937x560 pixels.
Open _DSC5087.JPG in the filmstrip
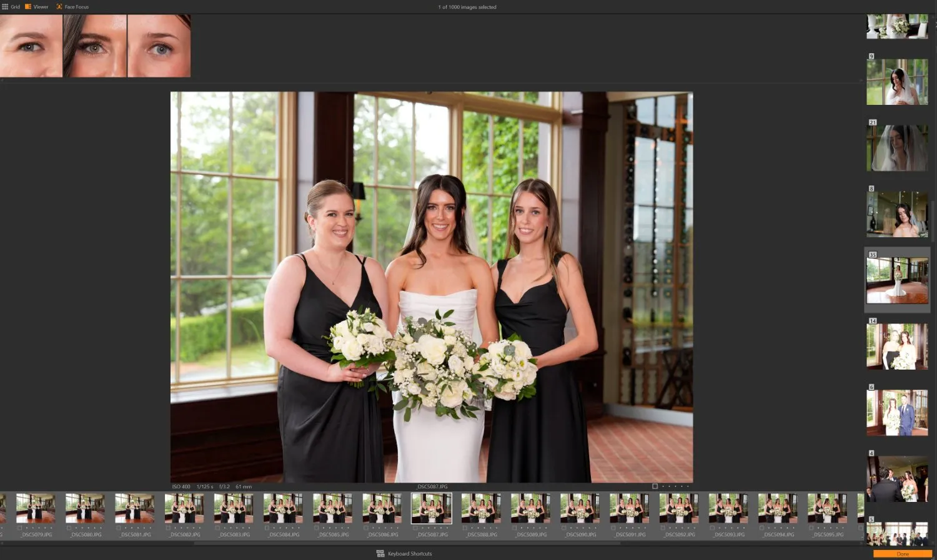(430, 508)
